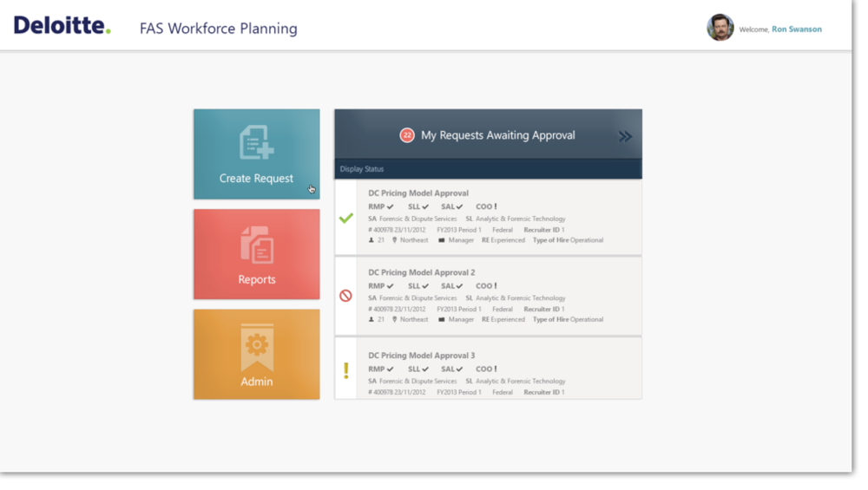Click the red denied circle icon

point(346,296)
